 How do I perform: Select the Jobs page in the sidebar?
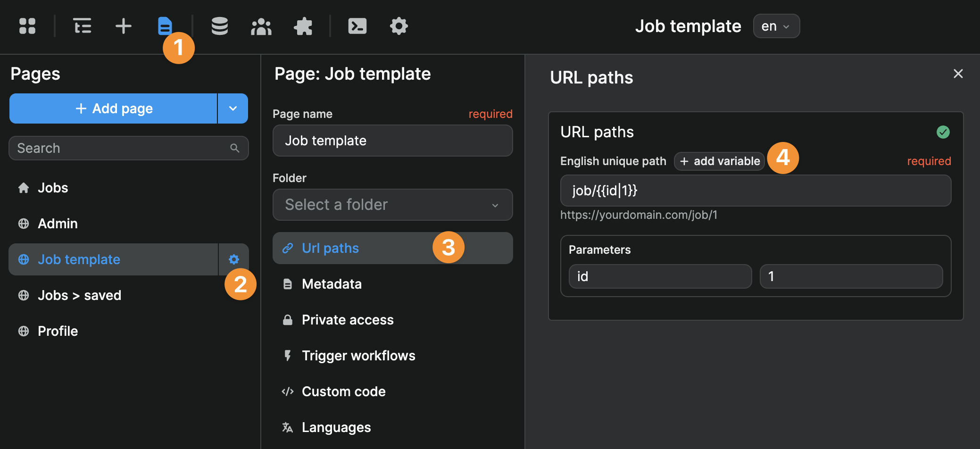click(52, 187)
